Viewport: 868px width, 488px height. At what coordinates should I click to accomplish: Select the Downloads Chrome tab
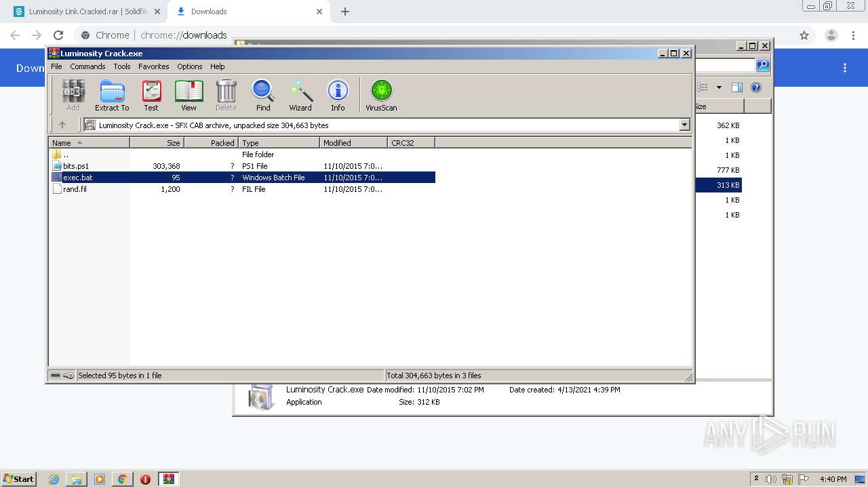point(250,12)
